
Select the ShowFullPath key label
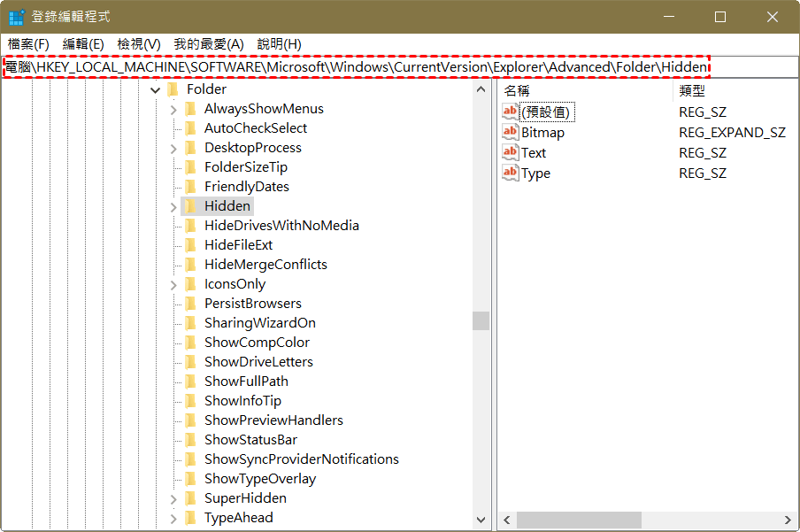(246, 381)
